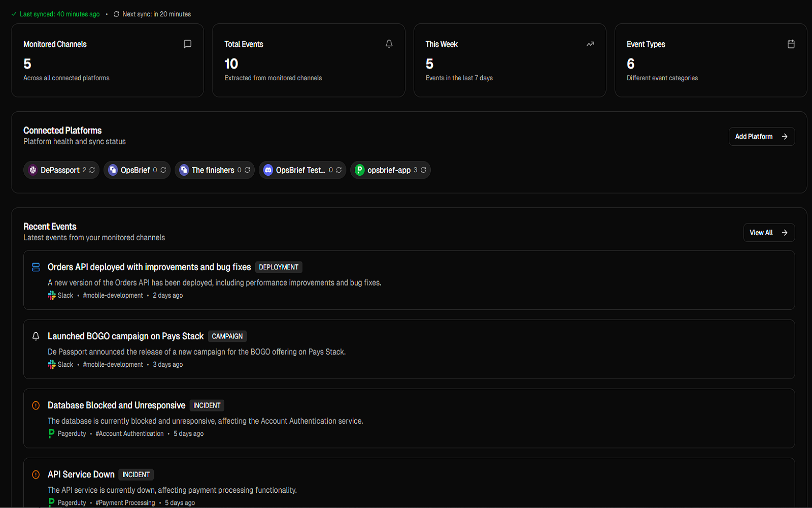Refresh The finishers platform sync
The height and width of the screenshot is (508, 812).
(247, 170)
